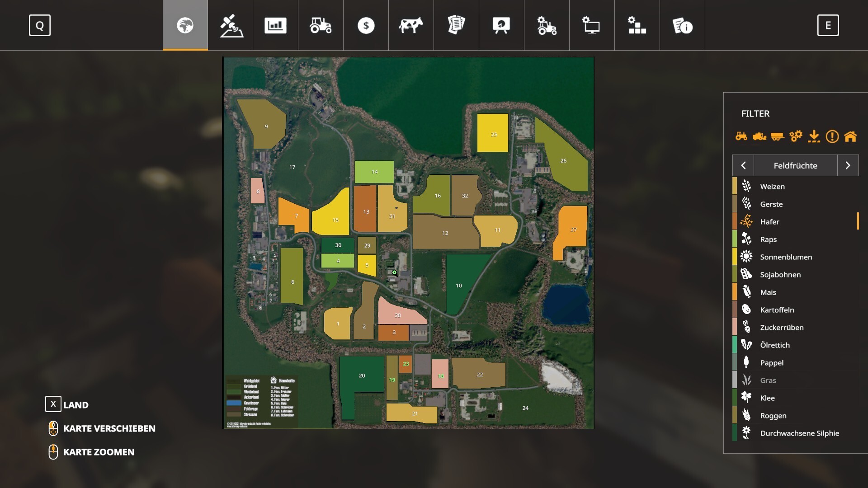The image size is (868, 488).
Task: Toggle the house icon map filter
Action: pos(850,136)
